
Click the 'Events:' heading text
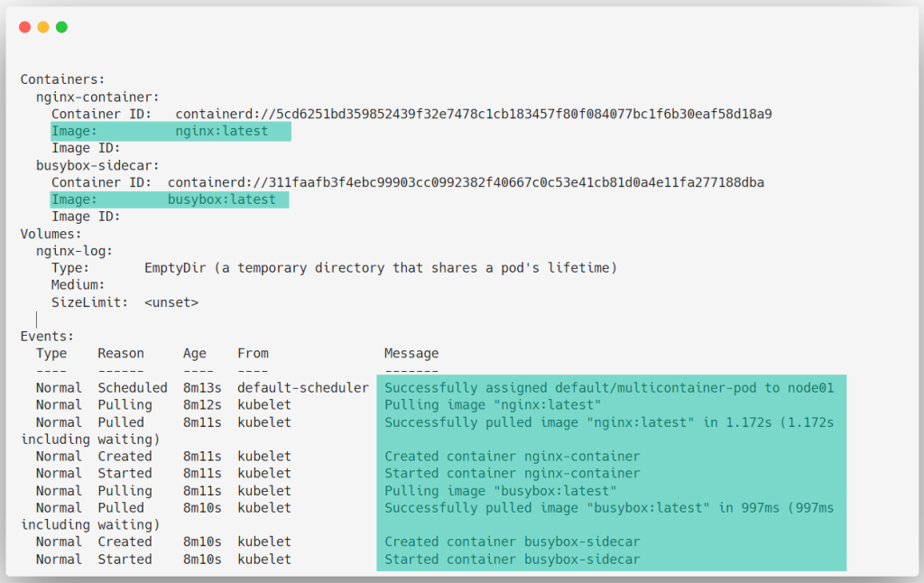point(47,336)
